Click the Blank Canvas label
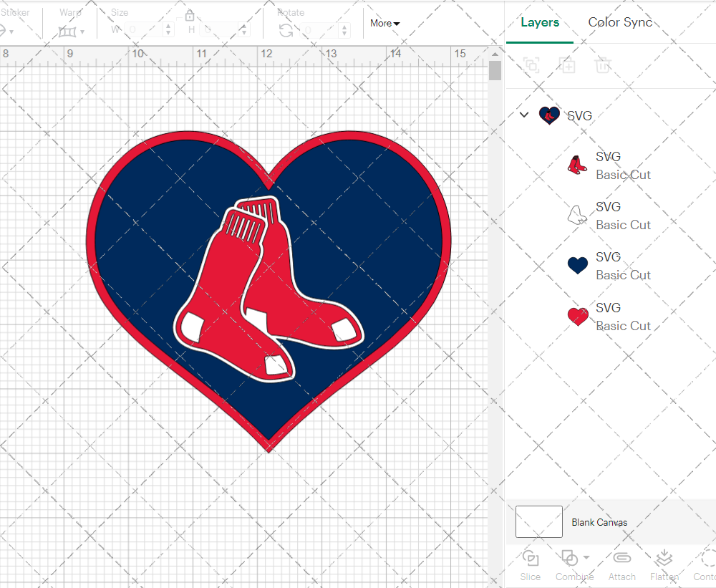 599,522
